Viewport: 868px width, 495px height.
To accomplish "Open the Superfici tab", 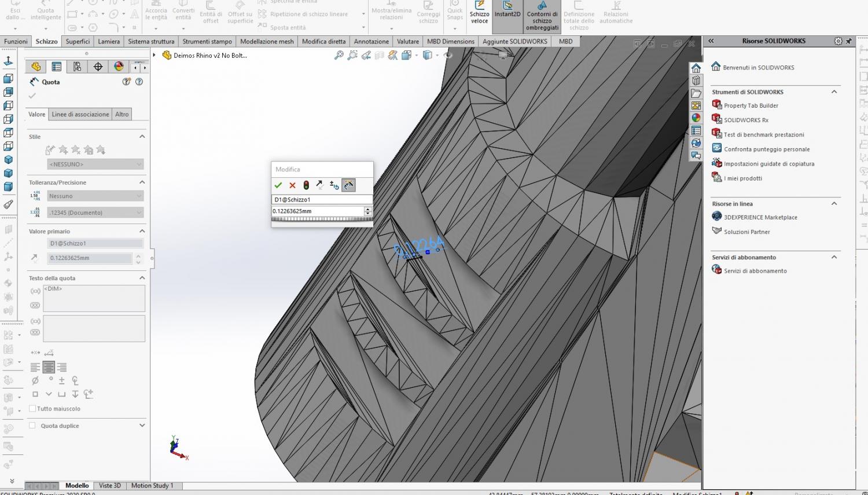I will [78, 42].
